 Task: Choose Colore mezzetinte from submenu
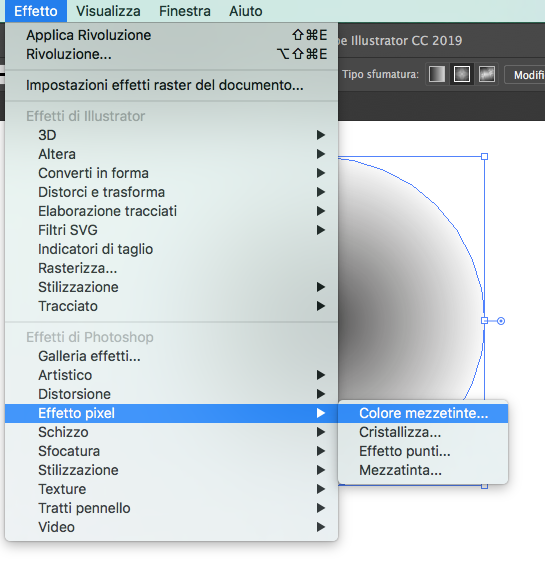423,413
